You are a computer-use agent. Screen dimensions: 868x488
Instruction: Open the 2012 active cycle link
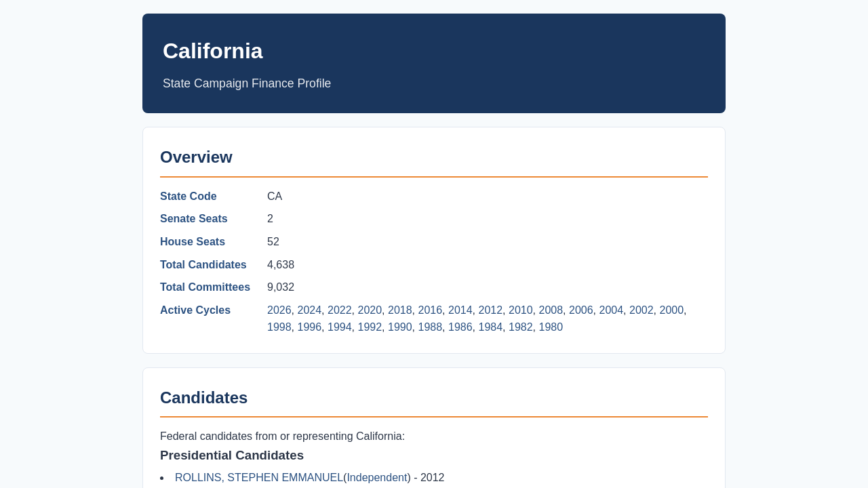[x=490, y=310]
